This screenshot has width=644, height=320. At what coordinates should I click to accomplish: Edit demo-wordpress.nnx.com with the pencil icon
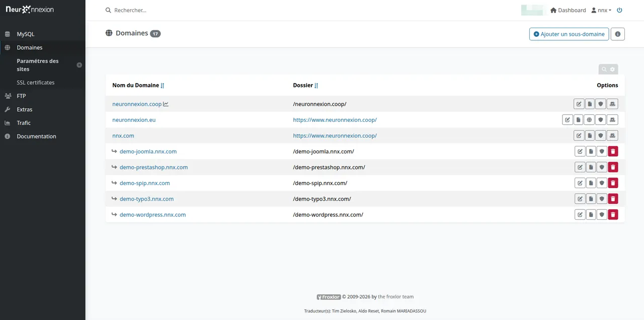click(580, 215)
